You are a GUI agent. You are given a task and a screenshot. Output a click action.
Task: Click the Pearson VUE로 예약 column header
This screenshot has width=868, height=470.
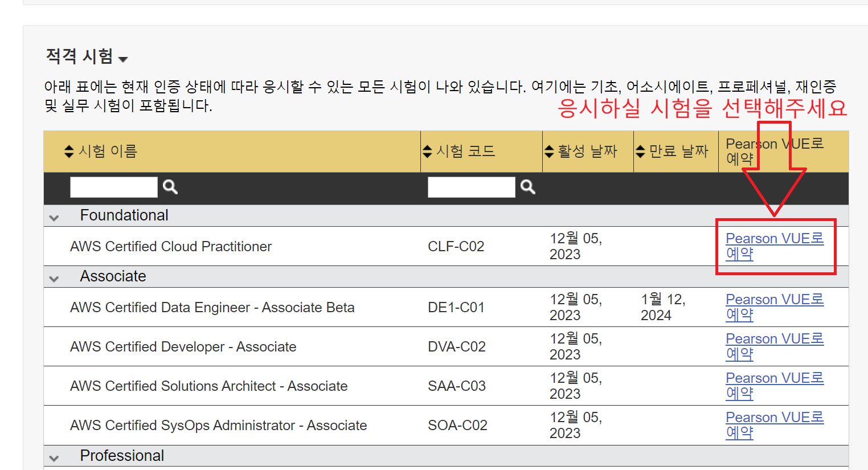coord(775,151)
